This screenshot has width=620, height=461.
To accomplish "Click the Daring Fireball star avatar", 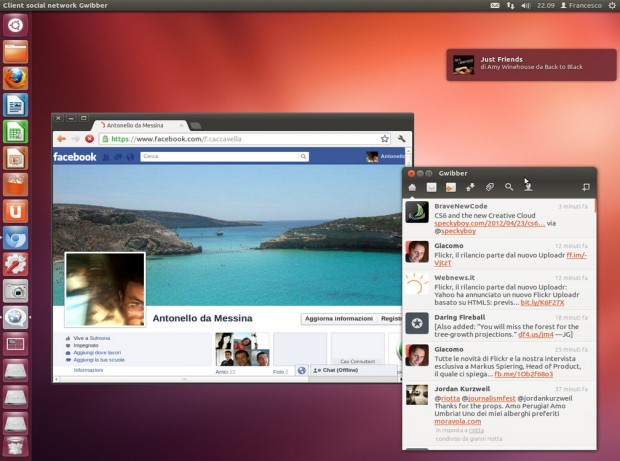I will pyautogui.click(x=417, y=323).
